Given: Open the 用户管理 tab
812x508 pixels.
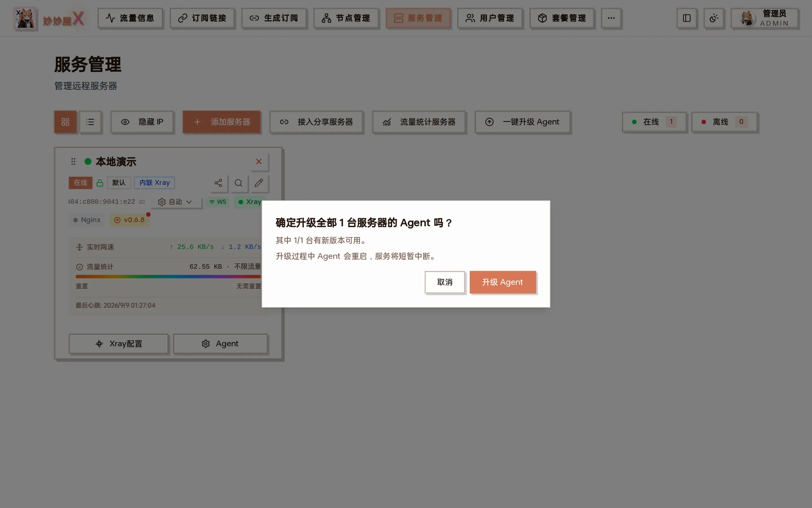Looking at the screenshot, I should [x=490, y=18].
